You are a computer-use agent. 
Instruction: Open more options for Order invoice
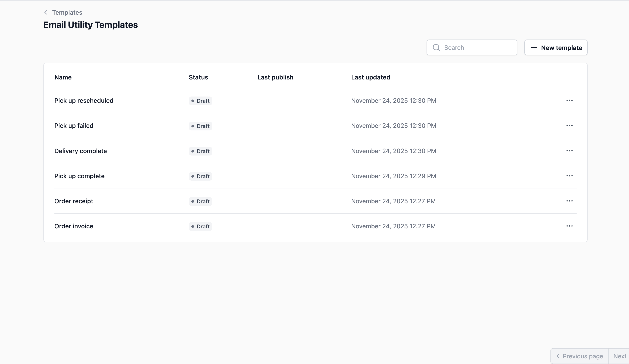(569, 226)
